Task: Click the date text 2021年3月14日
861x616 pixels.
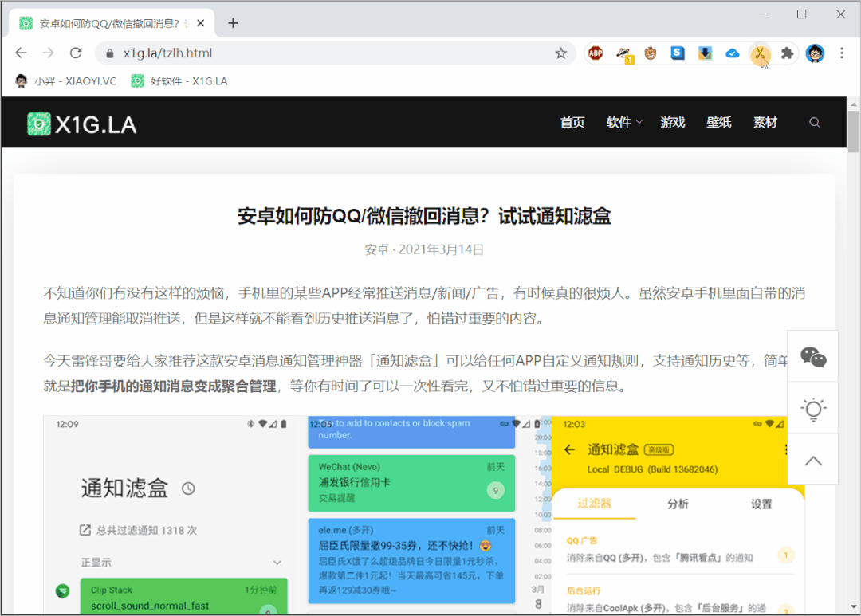Action: point(442,249)
